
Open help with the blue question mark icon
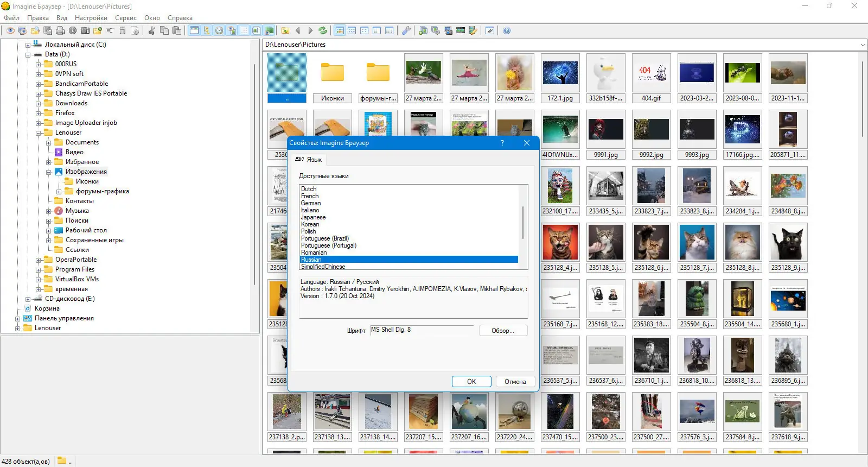(507, 31)
